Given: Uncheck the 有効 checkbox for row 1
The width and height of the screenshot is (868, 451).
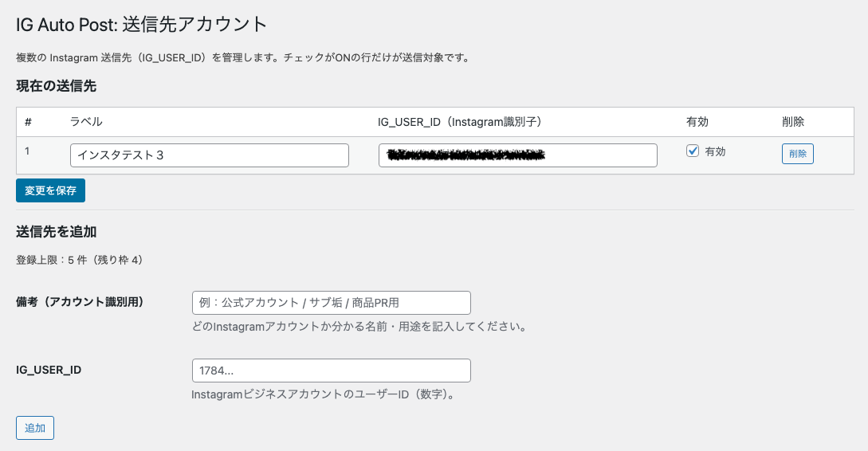Looking at the screenshot, I should pyautogui.click(x=693, y=151).
